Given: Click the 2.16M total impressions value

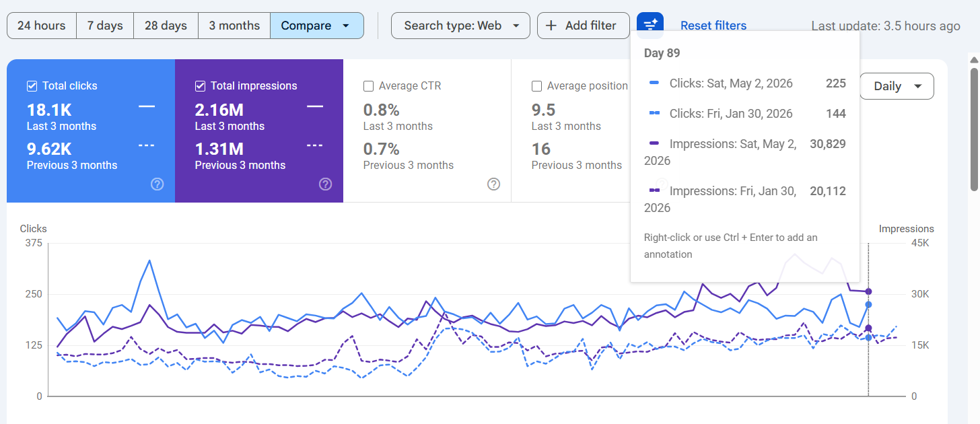Looking at the screenshot, I should pyautogui.click(x=219, y=110).
